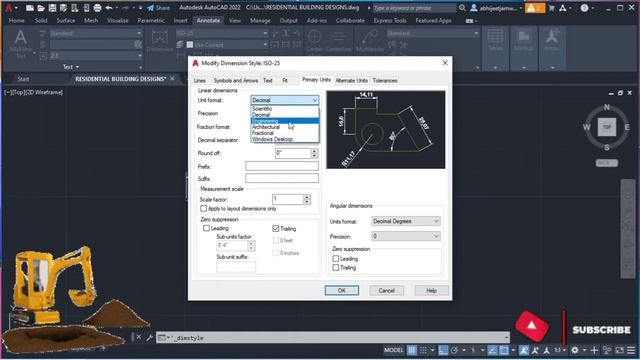
Task: Click the Suffix input field
Action: click(282, 178)
